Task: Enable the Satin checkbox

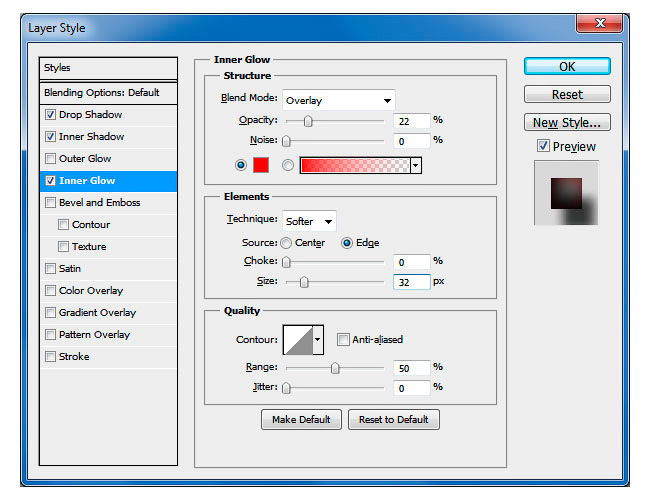Action: coord(51,269)
